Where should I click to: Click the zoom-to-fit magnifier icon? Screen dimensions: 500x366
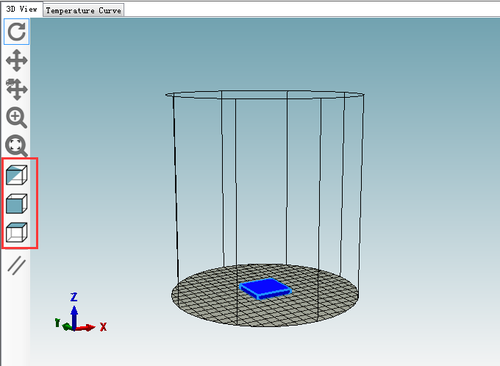[16, 146]
